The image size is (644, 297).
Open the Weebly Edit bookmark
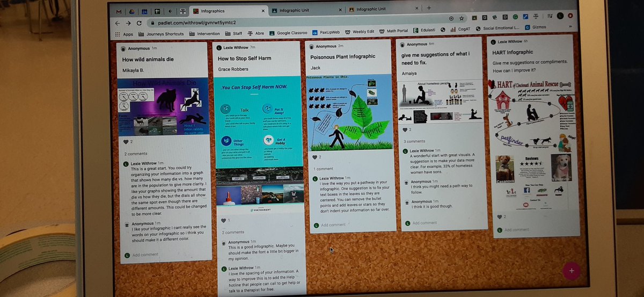pyautogui.click(x=360, y=32)
